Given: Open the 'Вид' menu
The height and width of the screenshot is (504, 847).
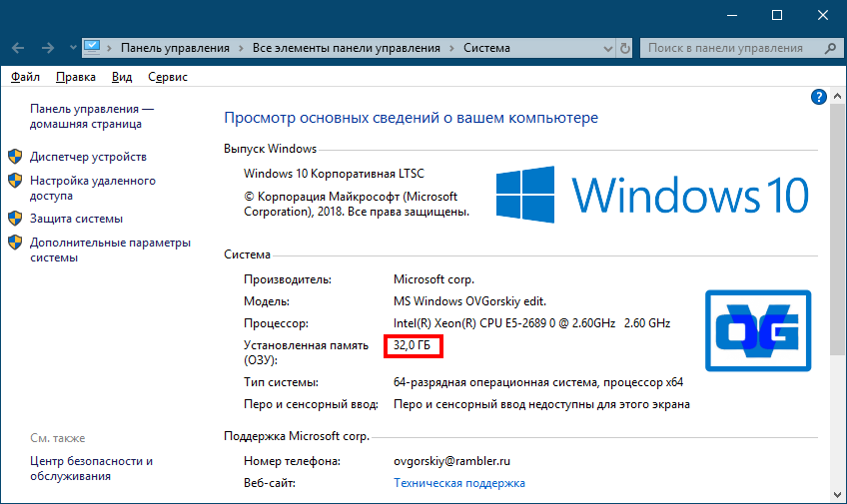Looking at the screenshot, I should point(122,77).
